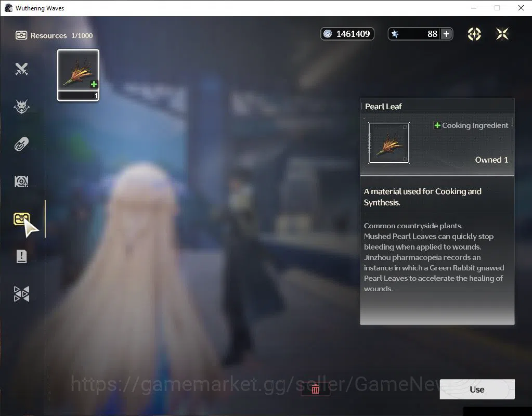Click the Owned 1 text
Image resolution: width=532 pixels, height=416 pixels.
click(491, 160)
